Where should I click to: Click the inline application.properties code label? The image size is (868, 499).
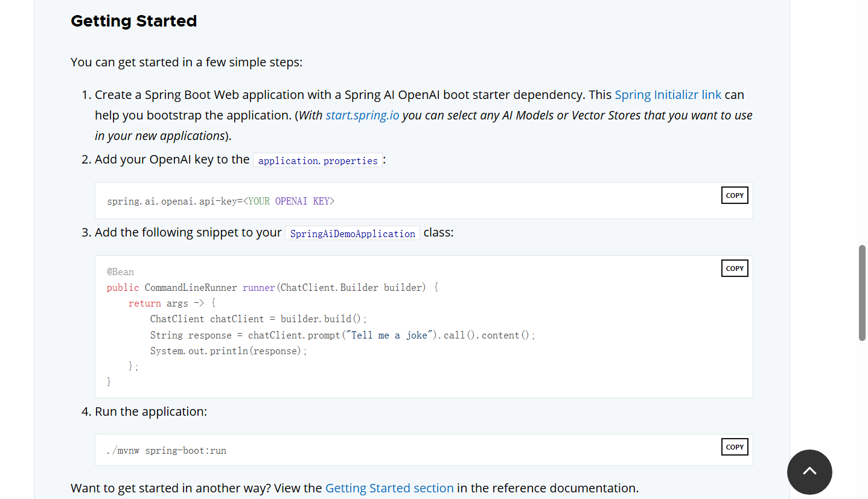(x=318, y=161)
